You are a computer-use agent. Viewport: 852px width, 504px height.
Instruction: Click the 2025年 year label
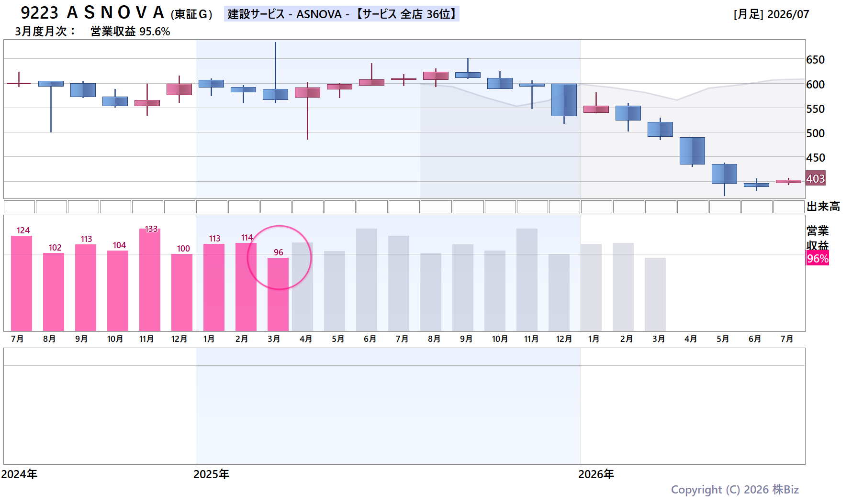coord(211,474)
